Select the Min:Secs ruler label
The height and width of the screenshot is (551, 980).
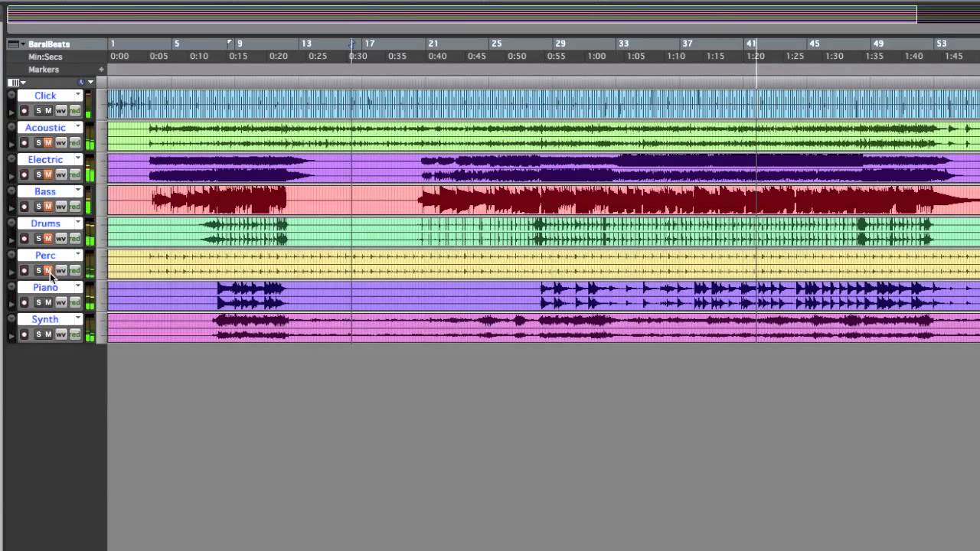pyautogui.click(x=45, y=57)
